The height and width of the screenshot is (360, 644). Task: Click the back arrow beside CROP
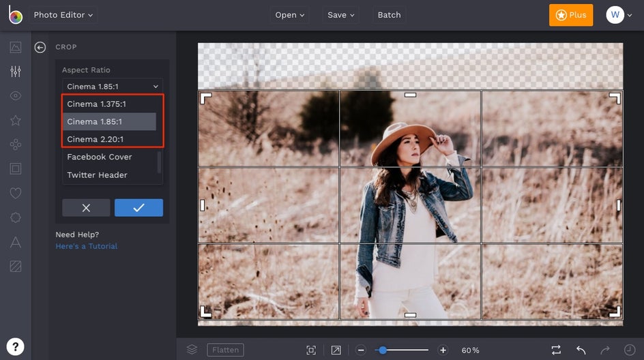[40, 47]
